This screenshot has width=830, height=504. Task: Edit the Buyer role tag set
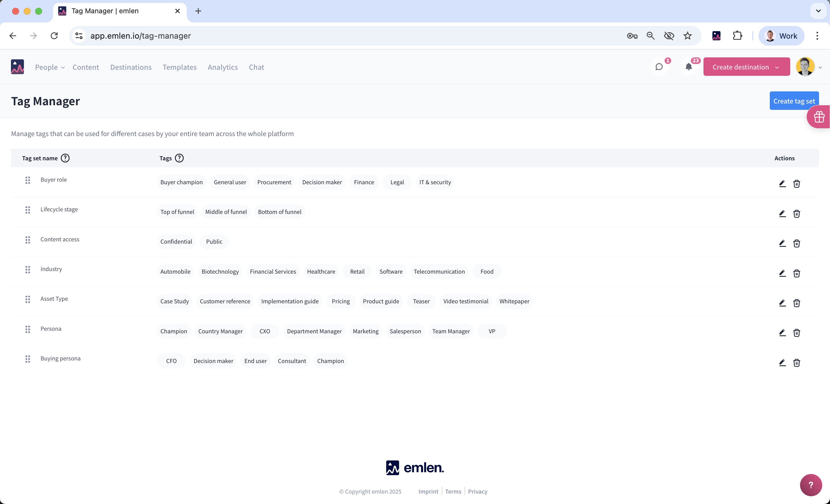pos(782,184)
